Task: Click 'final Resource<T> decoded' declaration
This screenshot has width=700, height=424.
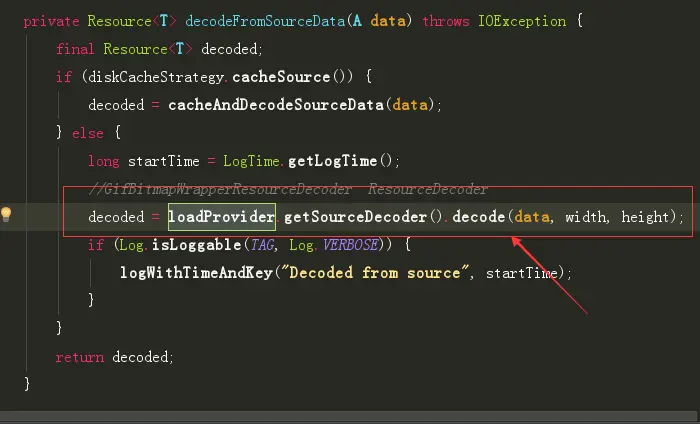Action: 159,49
